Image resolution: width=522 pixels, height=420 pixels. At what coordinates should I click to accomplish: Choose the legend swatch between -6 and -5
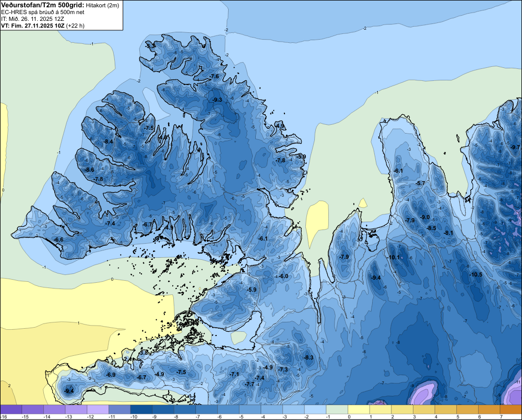tap(229, 410)
